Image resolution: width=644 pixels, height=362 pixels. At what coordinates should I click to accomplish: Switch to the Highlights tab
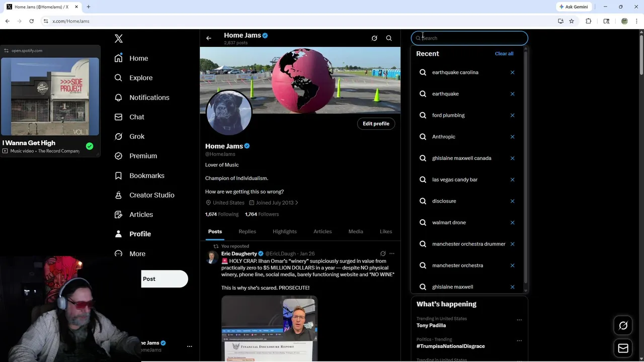[285, 232]
